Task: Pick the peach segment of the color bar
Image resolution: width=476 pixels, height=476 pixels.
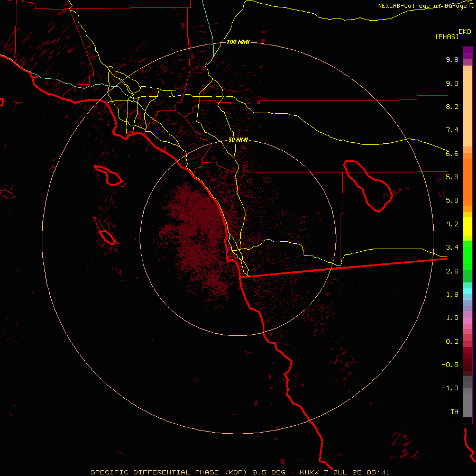Action: 467,106
